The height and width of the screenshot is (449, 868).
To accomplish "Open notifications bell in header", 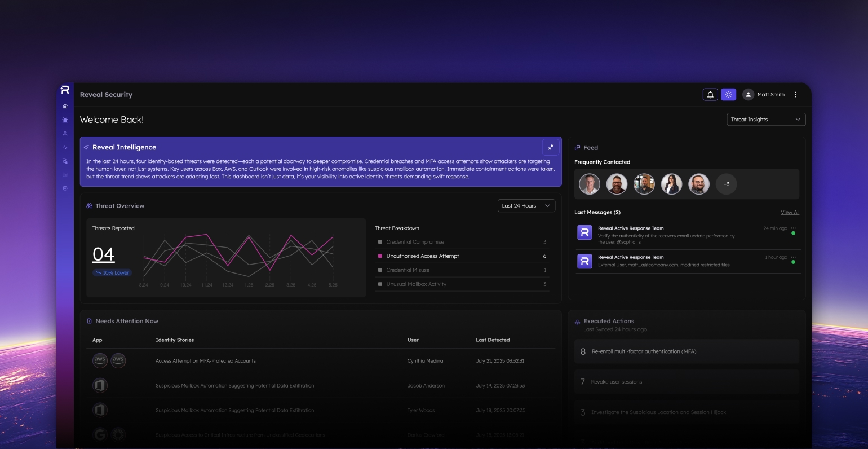I will tap(710, 94).
